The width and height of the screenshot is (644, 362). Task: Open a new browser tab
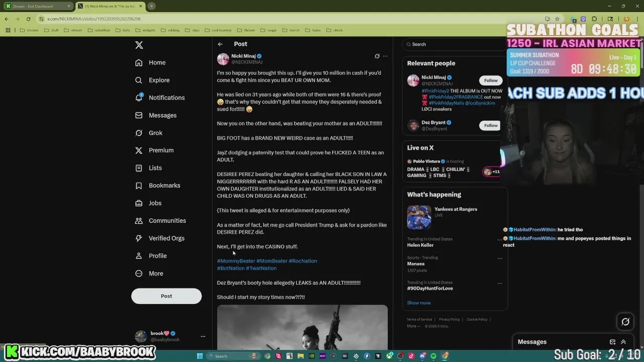click(x=151, y=6)
